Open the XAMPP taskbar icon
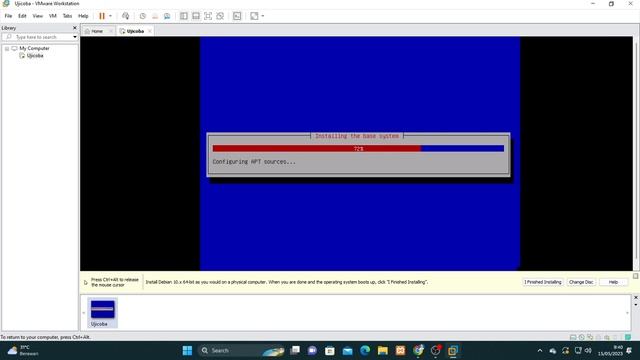The height and width of the screenshot is (360, 640). (400, 351)
